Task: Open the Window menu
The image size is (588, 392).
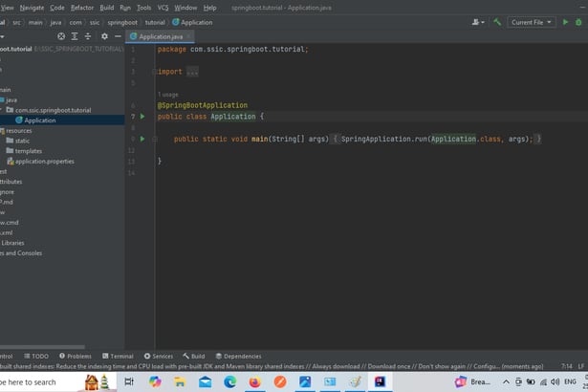Action: [185, 8]
